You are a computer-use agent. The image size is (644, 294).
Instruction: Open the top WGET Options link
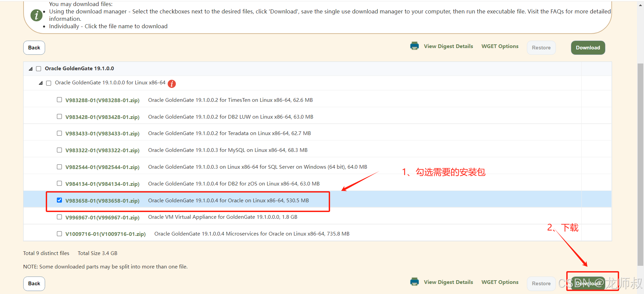[500, 46]
